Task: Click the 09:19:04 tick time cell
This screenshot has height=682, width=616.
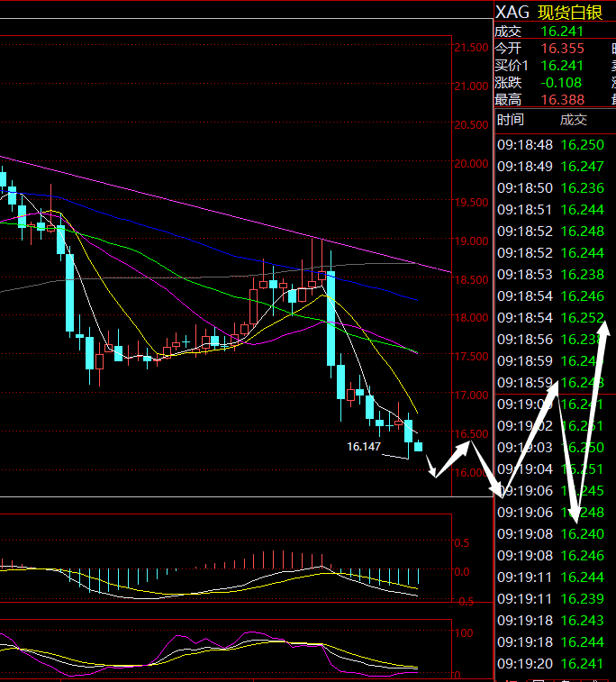Action: click(x=525, y=469)
